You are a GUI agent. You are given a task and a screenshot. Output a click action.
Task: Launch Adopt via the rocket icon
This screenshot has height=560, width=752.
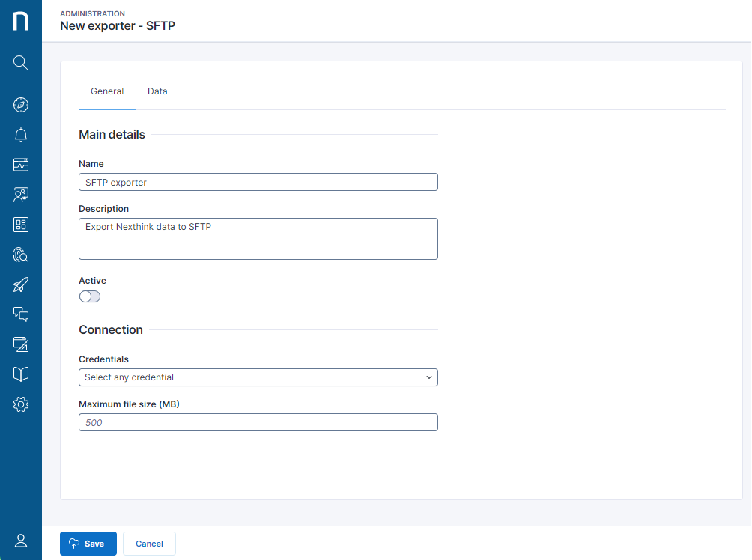(20, 284)
